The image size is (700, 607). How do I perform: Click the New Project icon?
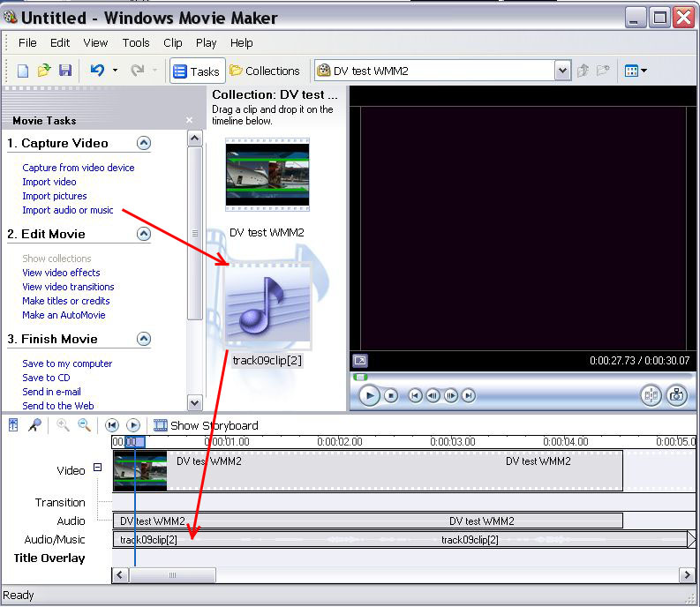23,71
